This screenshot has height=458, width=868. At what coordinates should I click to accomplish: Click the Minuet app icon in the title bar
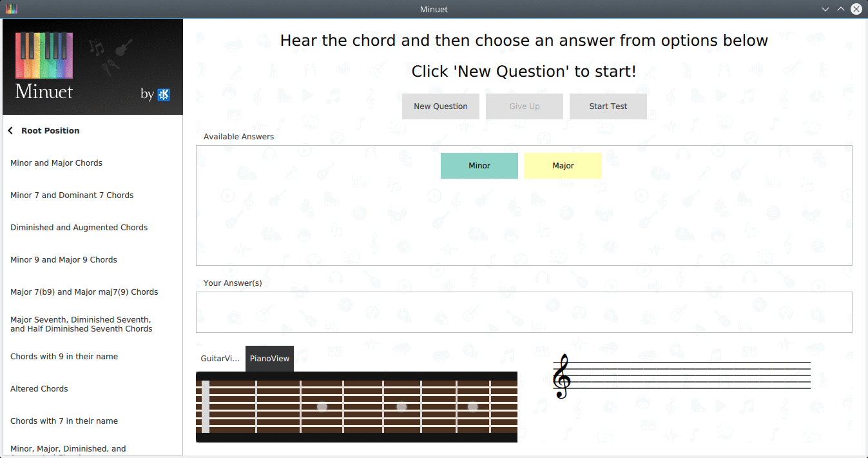pos(11,9)
